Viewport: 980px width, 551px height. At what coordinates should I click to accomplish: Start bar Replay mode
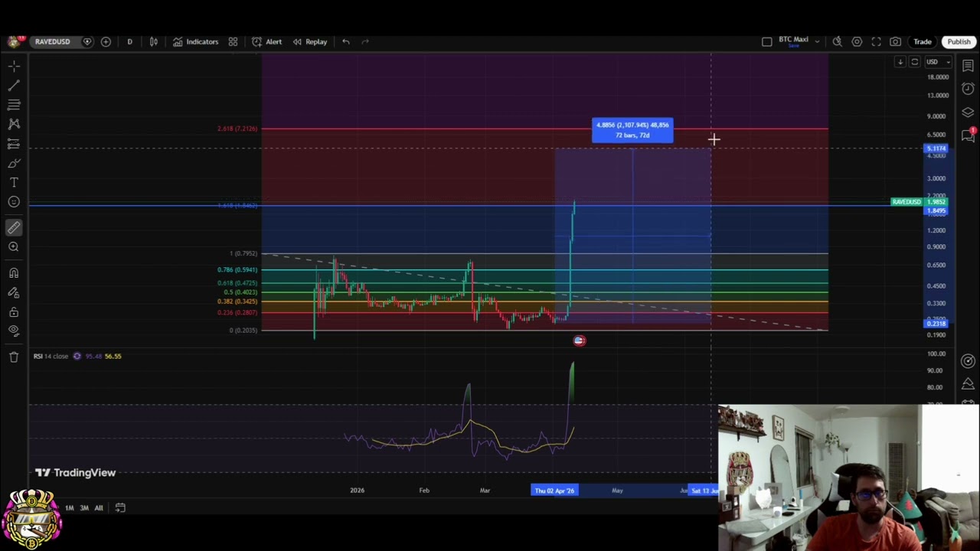[309, 41]
